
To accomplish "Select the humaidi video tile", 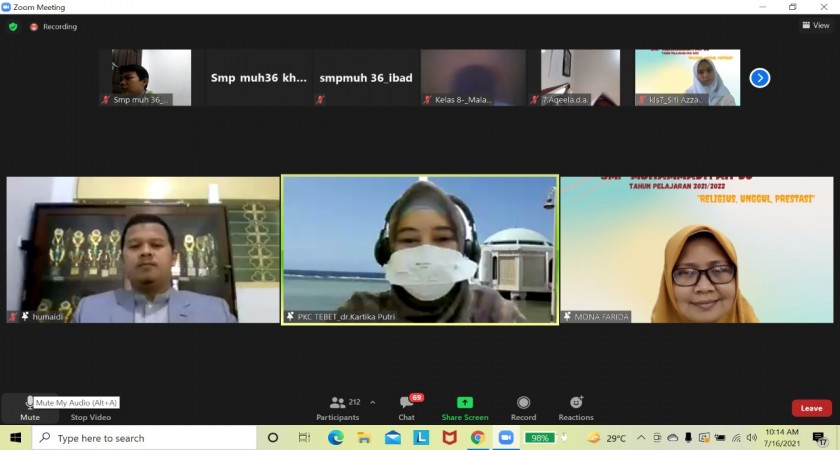I will point(143,250).
